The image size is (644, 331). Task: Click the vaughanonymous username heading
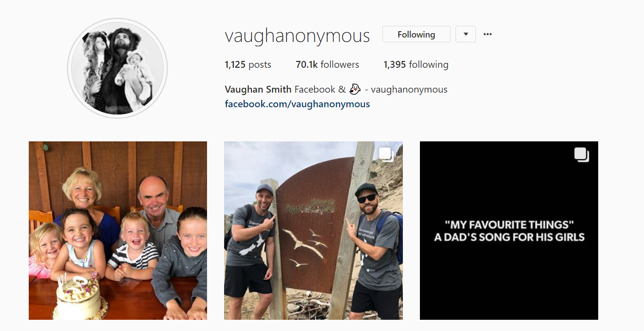(297, 36)
